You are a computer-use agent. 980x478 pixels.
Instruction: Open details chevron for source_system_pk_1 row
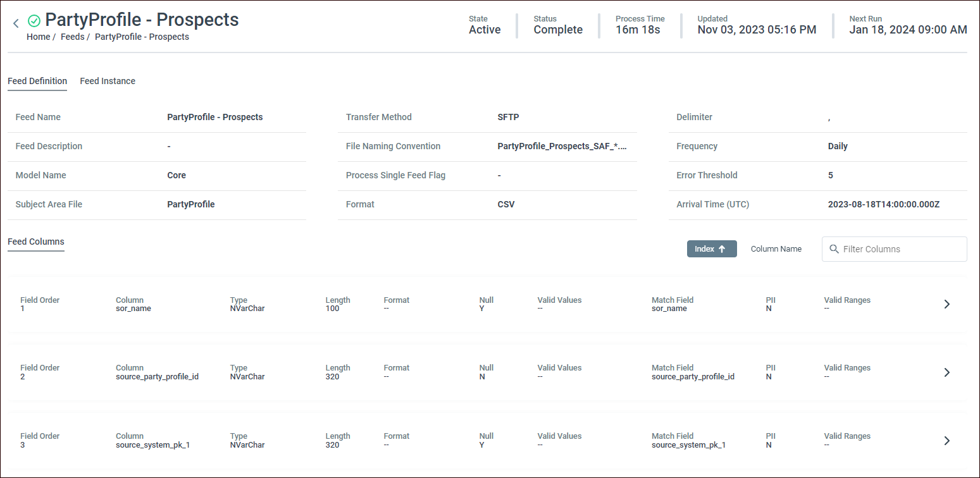click(x=946, y=441)
